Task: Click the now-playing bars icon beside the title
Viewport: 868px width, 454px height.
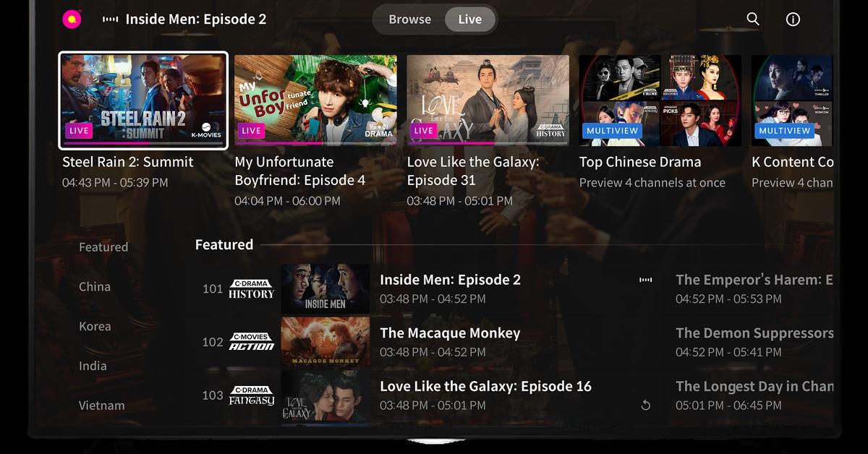Action: [110, 20]
